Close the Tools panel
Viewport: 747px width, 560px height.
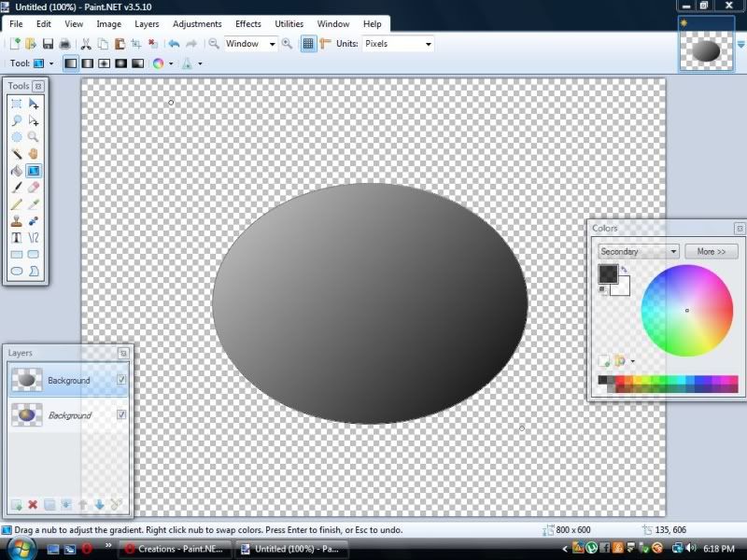[x=38, y=86]
